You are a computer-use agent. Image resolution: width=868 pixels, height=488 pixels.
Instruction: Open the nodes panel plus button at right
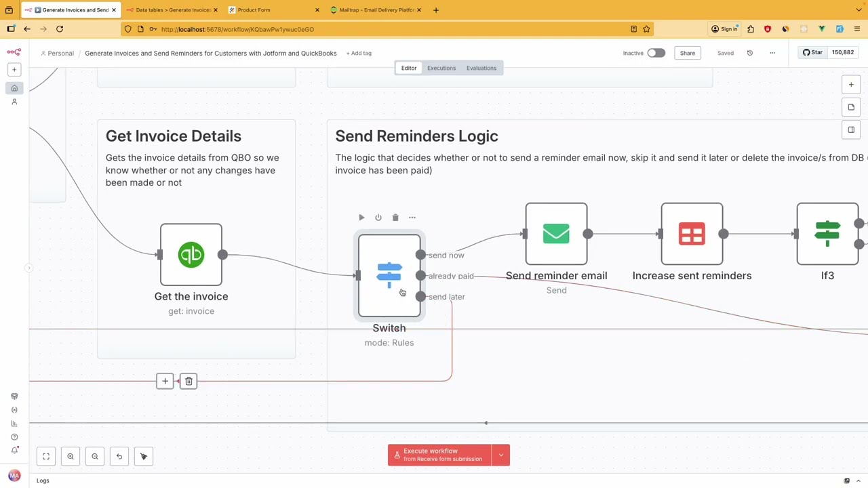pyautogui.click(x=851, y=85)
